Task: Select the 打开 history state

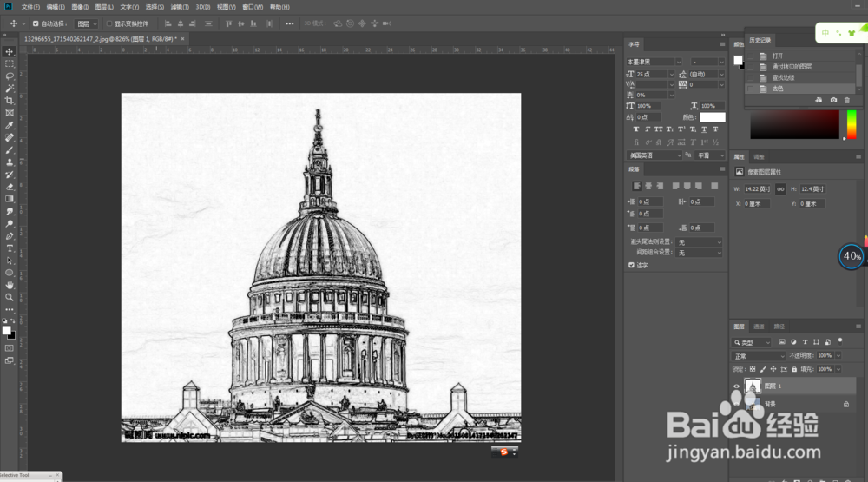Action: pos(801,56)
